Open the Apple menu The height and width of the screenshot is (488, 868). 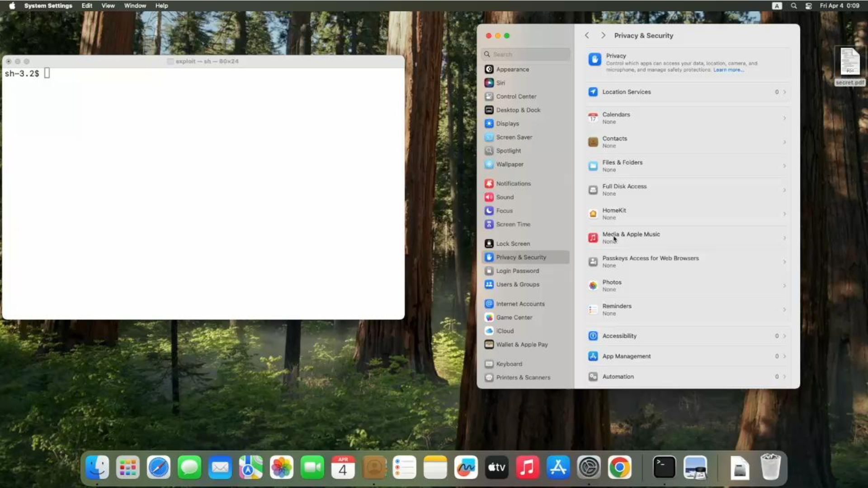(x=12, y=5)
